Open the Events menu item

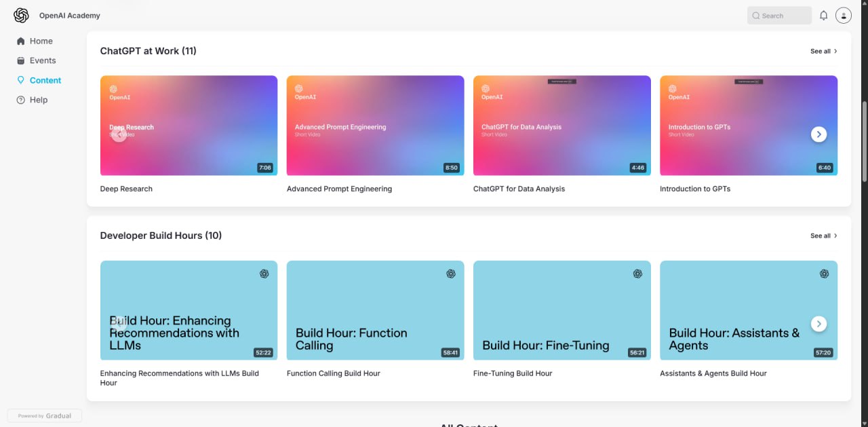(x=43, y=61)
